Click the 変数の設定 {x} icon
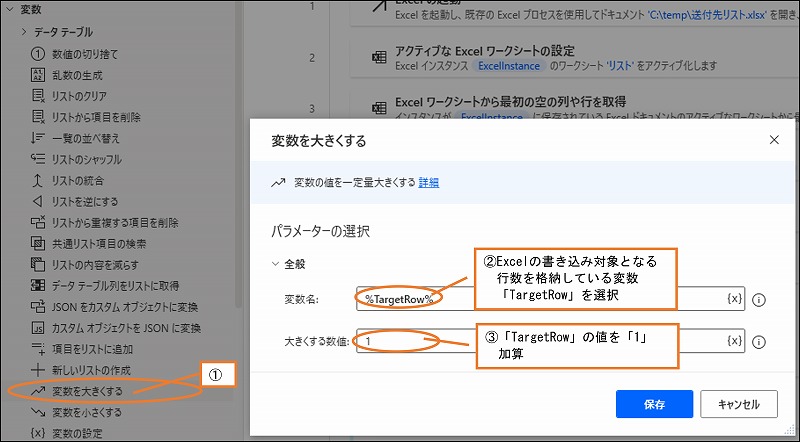Image resolution: width=800 pixels, height=442 pixels. (x=38, y=433)
